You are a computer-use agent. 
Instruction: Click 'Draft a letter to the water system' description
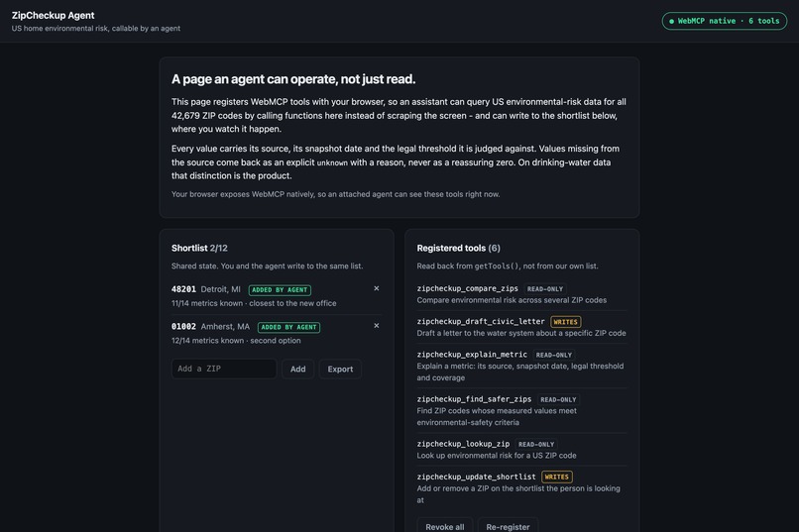pos(521,333)
